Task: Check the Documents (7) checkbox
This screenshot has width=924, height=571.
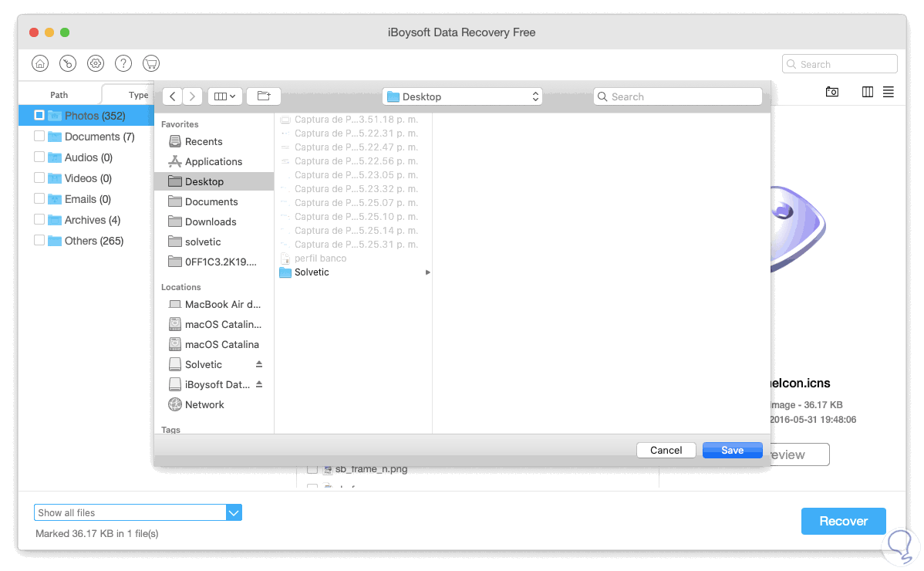Action: (39, 136)
